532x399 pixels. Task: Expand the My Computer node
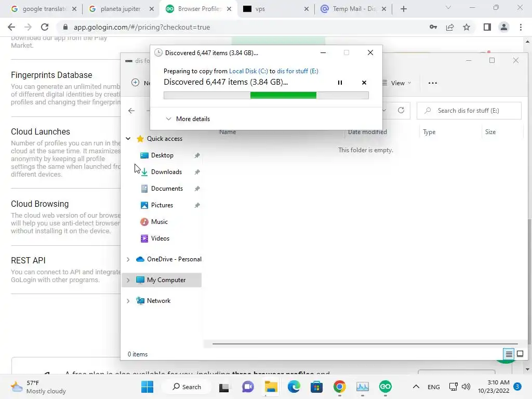[128, 280]
